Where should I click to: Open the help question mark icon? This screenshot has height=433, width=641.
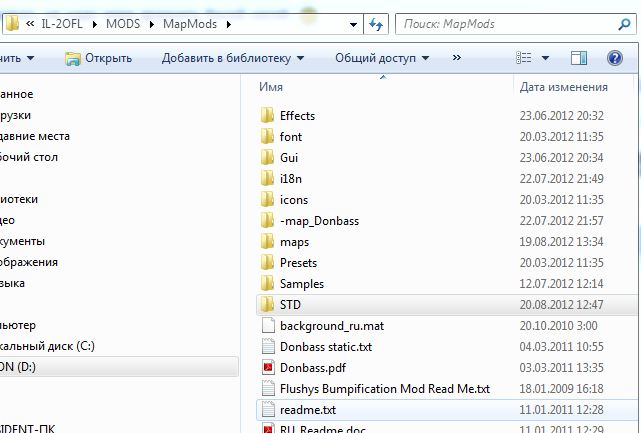pos(615,58)
